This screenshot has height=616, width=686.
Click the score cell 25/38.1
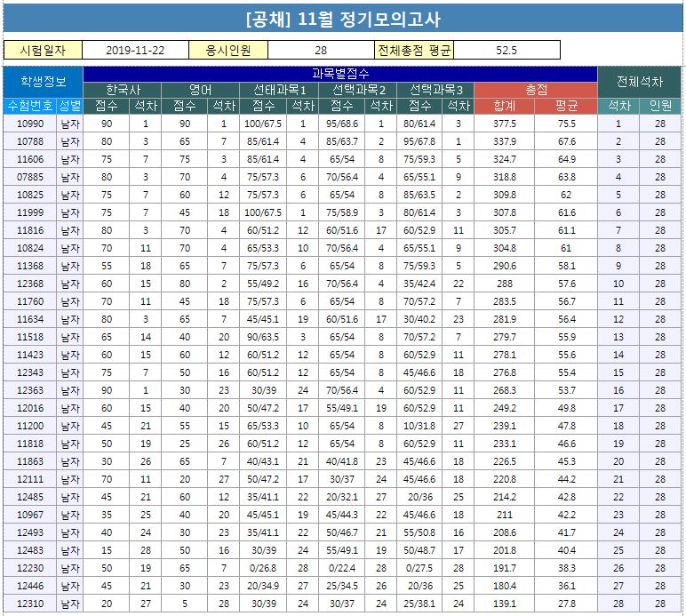tap(419, 604)
